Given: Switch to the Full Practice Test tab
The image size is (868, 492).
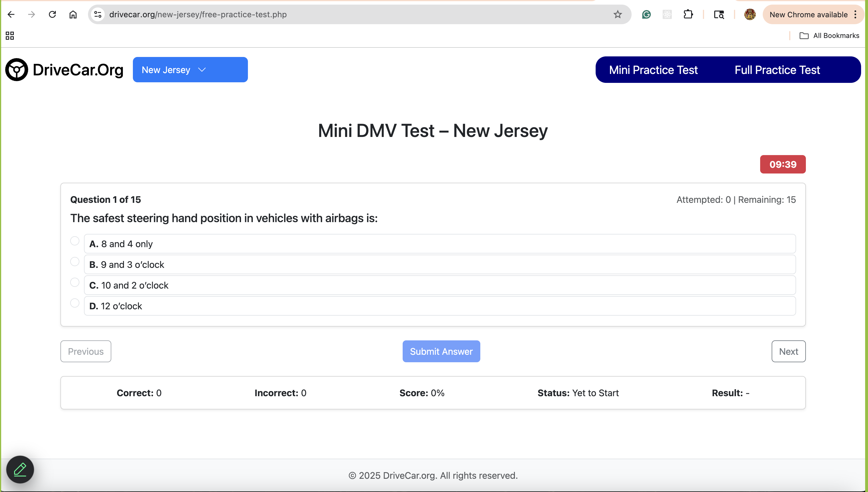Looking at the screenshot, I should (x=777, y=70).
